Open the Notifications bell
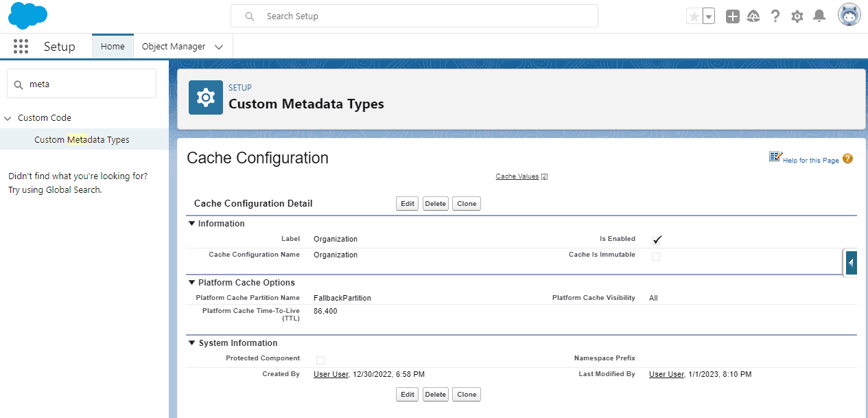 tap(819, 16)
